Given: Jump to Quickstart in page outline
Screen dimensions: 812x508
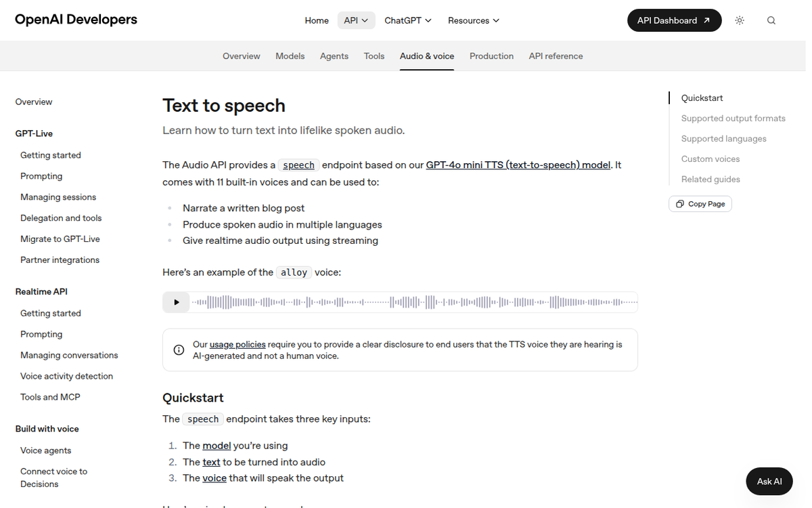Looking at the screenshot, I should tap(702, 98).
